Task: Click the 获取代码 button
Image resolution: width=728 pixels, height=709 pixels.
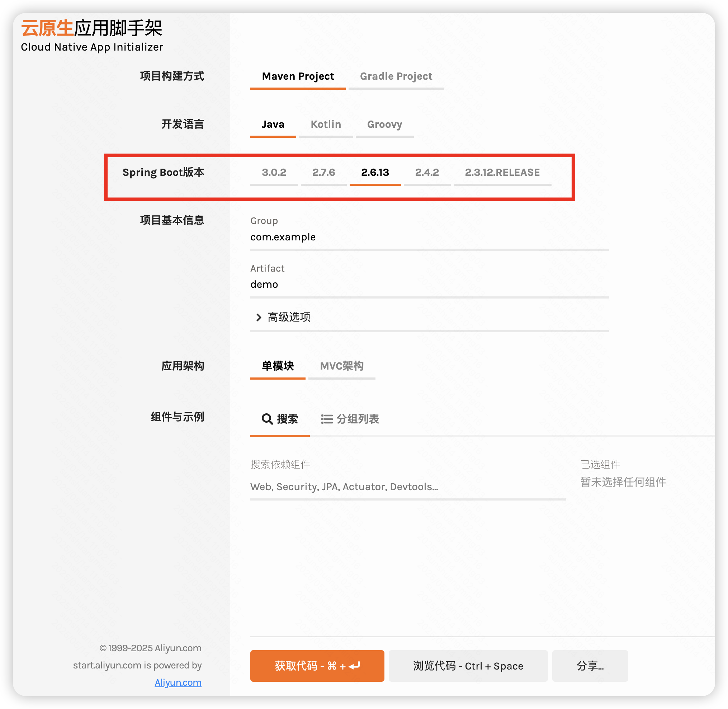Action: pyautogui.click(x=317, y=666)
